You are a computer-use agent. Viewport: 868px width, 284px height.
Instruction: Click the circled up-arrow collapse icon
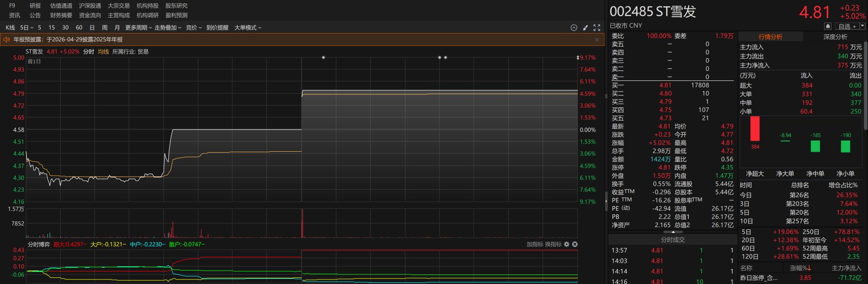[x=574, y=28]
